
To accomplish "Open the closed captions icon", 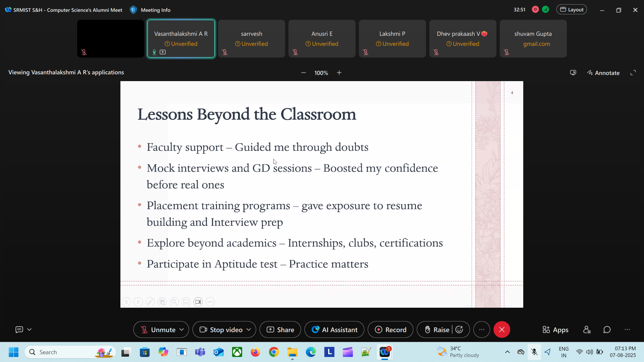I will (x=19, y=330).
